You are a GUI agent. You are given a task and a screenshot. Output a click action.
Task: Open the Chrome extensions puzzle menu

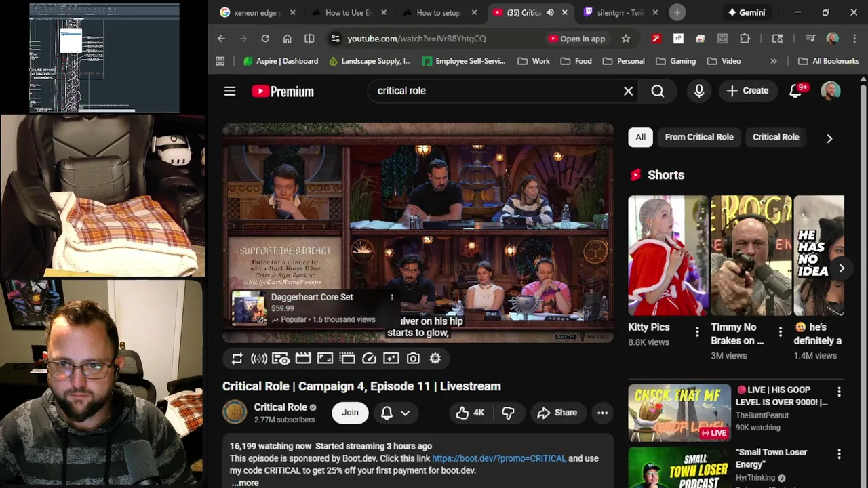(745, 39)
